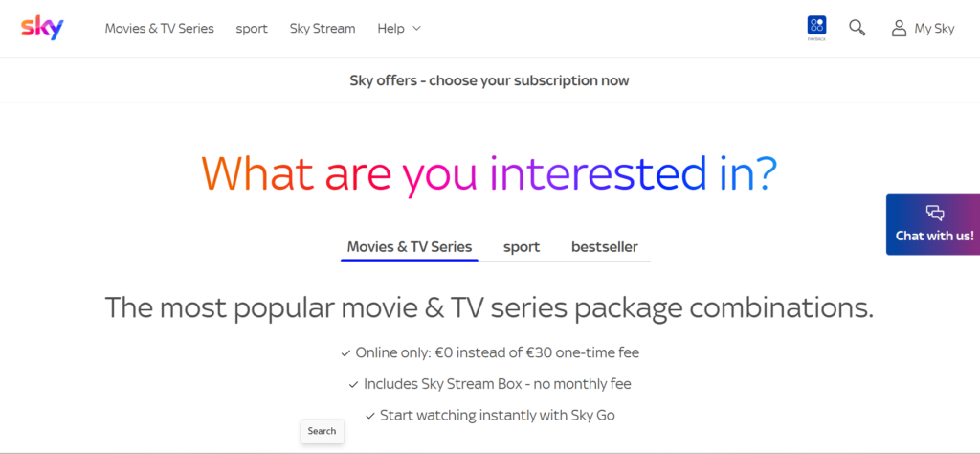
Task: Open sport in the top navigation bar
Action: tap(252, 29)
